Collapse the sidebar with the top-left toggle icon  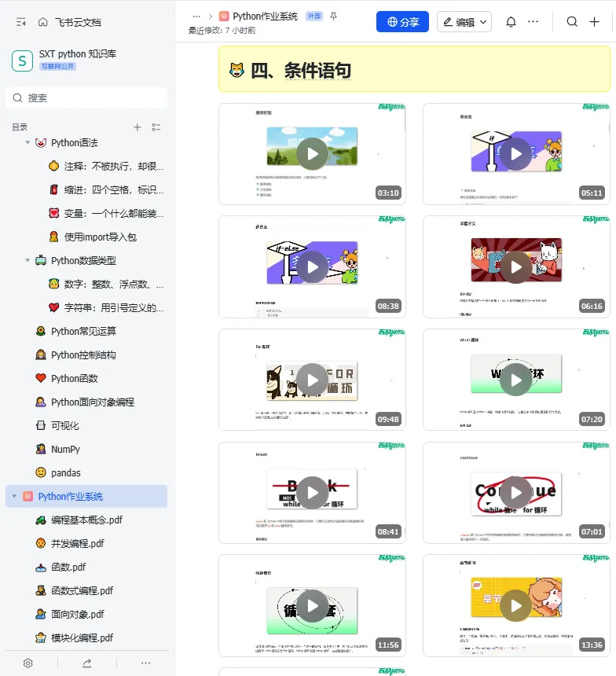pyautogui.click(x=20, y=22)
